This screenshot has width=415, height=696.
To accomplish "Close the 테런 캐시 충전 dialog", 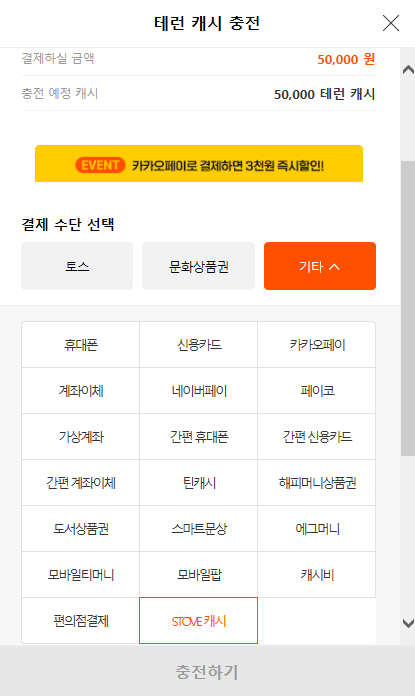I will (x=391, y=23).
